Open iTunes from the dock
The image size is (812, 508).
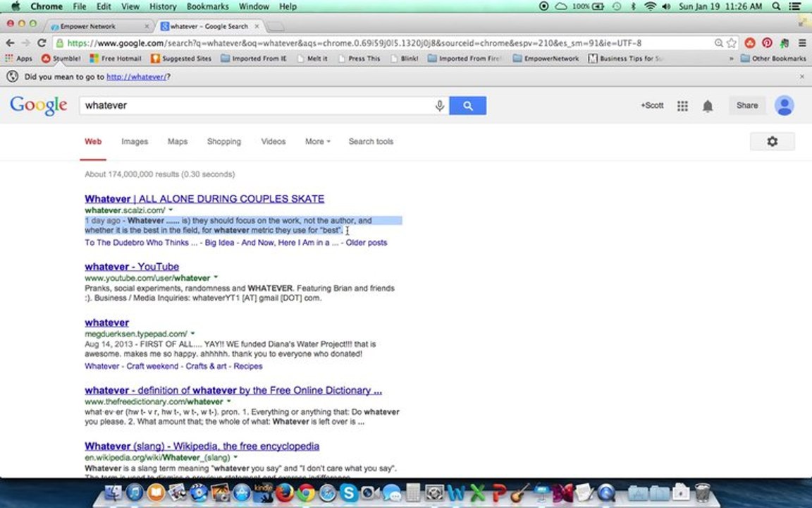135,492
